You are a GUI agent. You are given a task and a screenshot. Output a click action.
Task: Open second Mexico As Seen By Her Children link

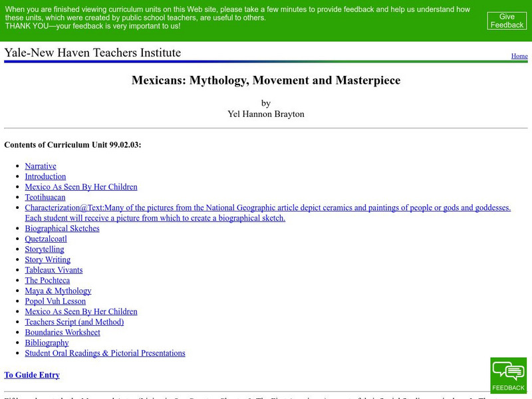(x=81, y=311)
